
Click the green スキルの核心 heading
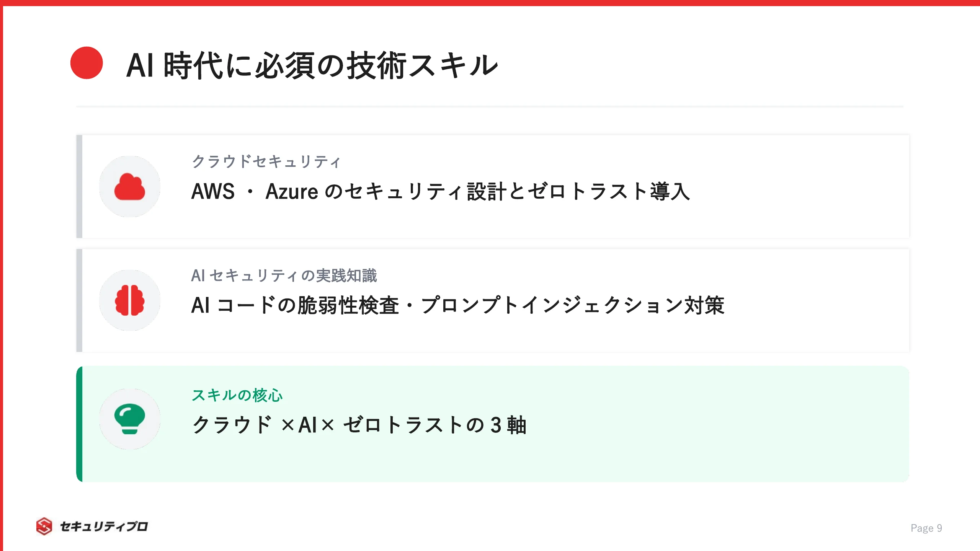[237, 395]
